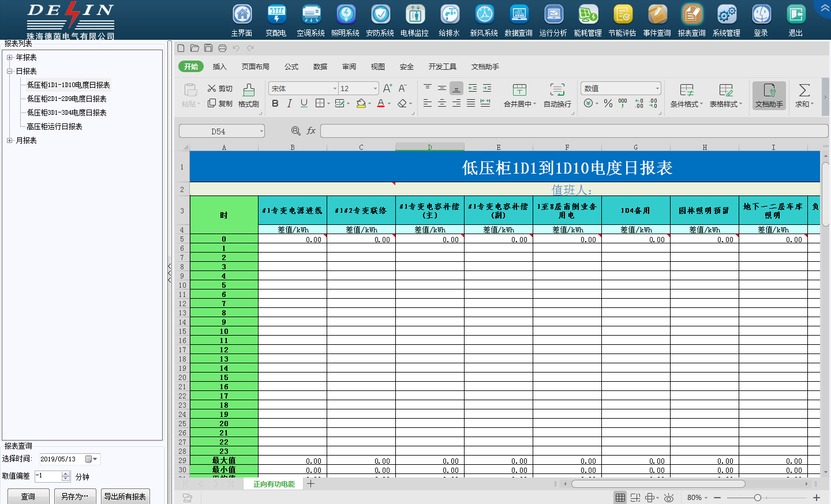
Task: Click the 剪切 cut tool
Action: [220, 89]
